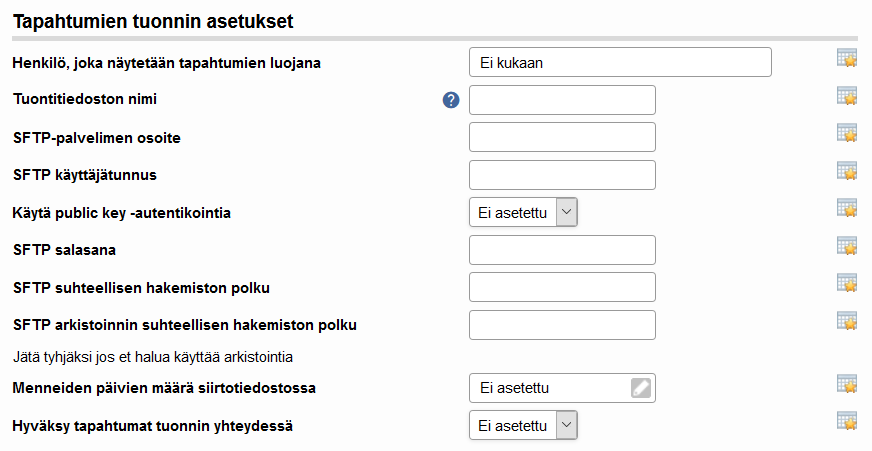Click star table icon for public key row

tap(847, 208)
